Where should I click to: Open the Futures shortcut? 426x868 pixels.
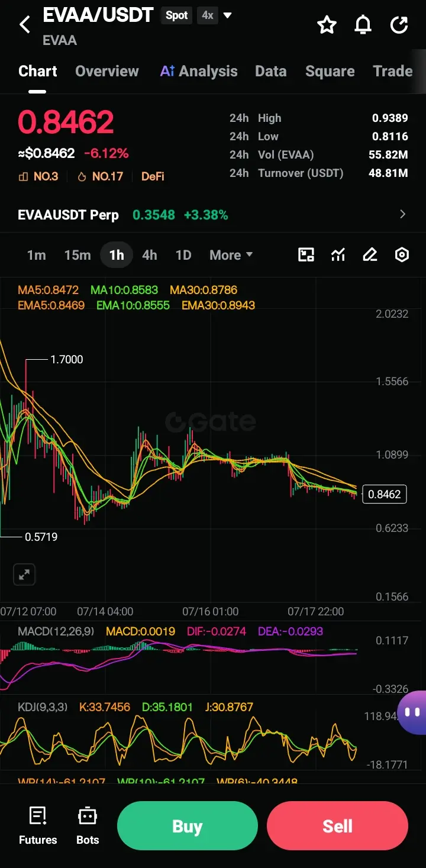click(38, 826)
